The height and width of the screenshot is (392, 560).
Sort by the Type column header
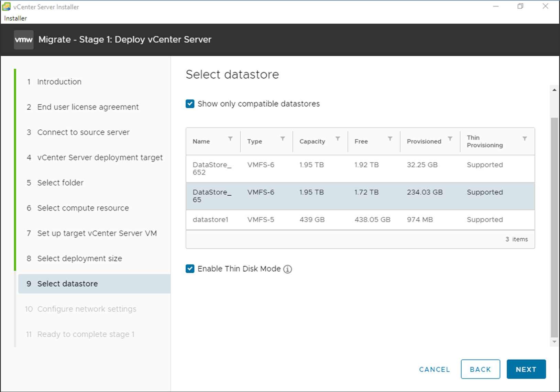(255, 141)
